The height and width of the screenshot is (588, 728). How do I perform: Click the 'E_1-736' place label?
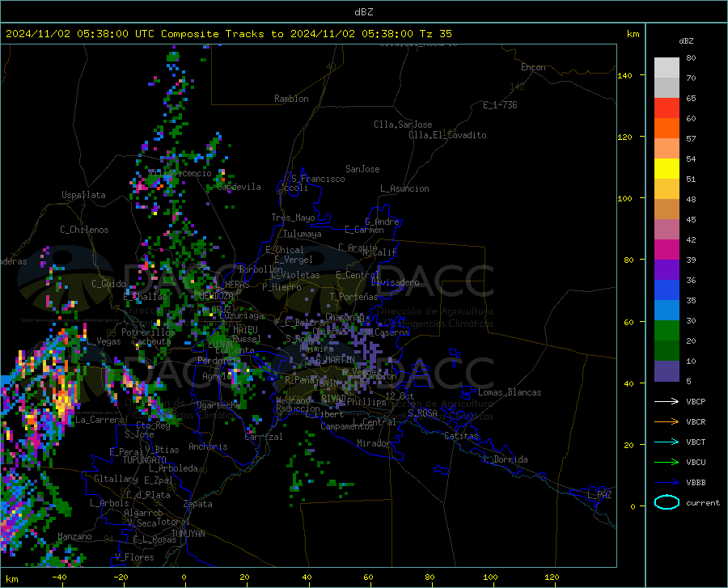click(x=500, y=105)
